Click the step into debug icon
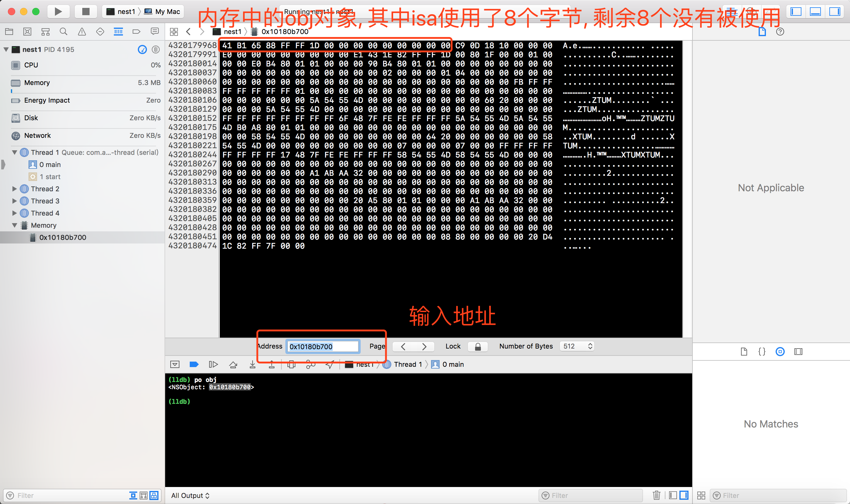 tap(252, 364)
